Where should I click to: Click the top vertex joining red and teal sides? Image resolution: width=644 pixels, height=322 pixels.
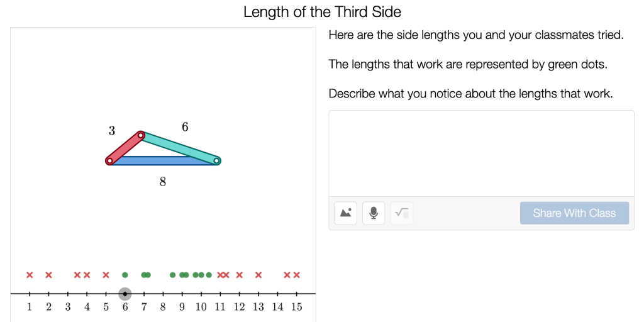pyautogui.click(x=141, y=135)
